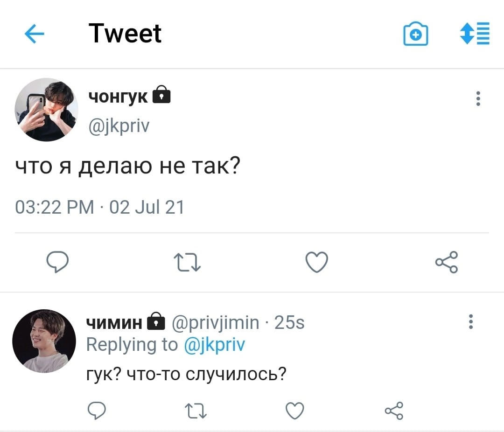Share the main tweet by чонгук
This screenshot has width=504, height=432.
447,262
